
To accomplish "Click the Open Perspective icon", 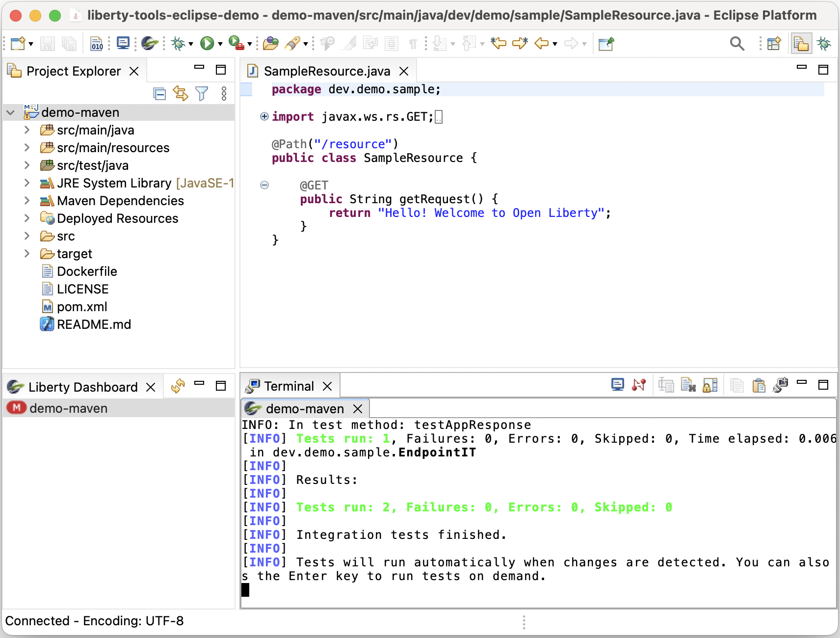I will [x=774, y=44].
